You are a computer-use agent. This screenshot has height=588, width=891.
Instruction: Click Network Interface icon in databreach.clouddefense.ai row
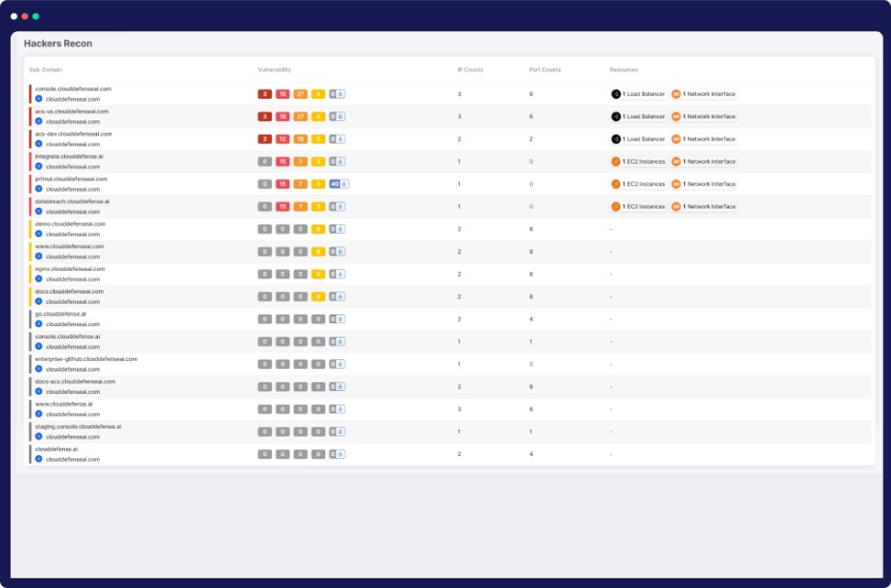click(676, 207)
